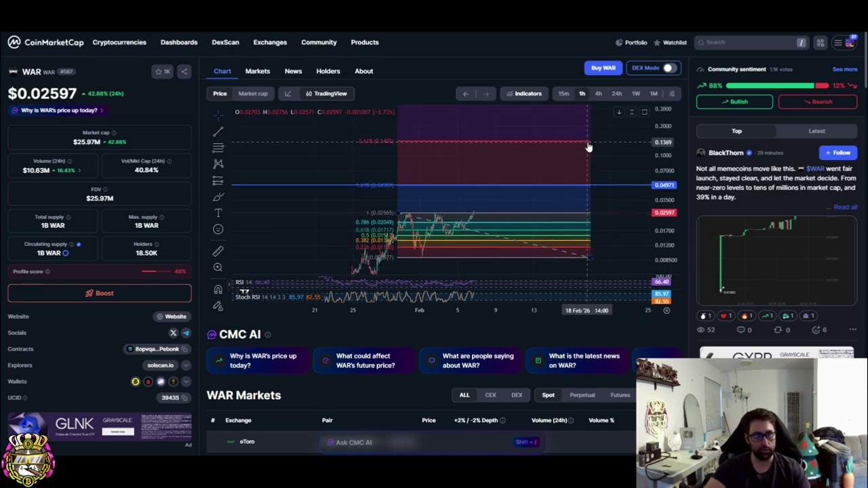Vote Bearish on community sentiment
Image resolution: width=868 pixels, height=488 pixels.
(818, 102)
